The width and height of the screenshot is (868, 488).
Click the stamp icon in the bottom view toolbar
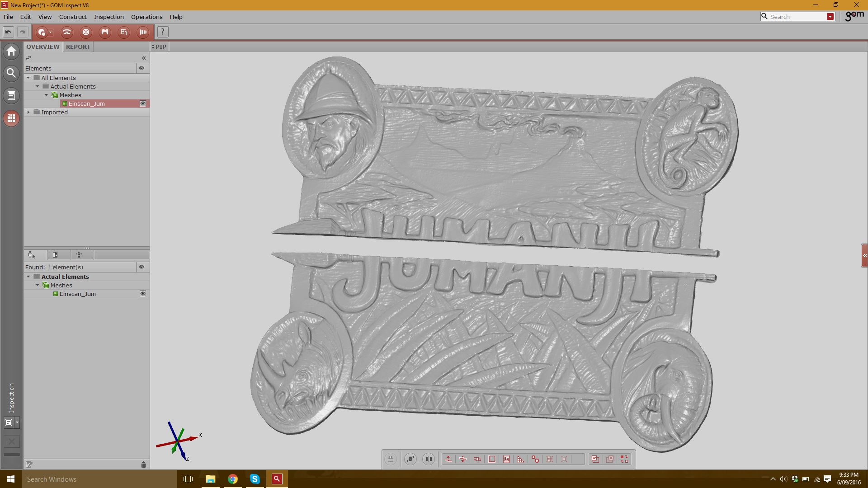(391, 459)
